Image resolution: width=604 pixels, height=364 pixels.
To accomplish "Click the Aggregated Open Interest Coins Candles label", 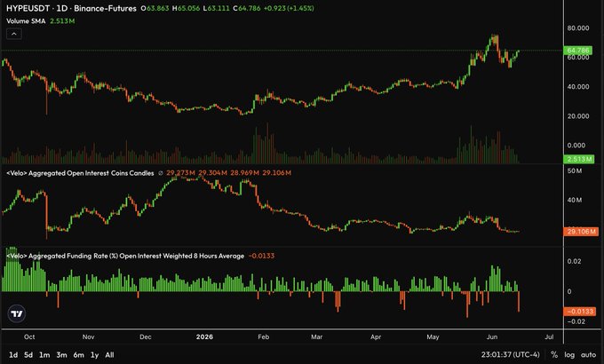I will click(80, 173).
